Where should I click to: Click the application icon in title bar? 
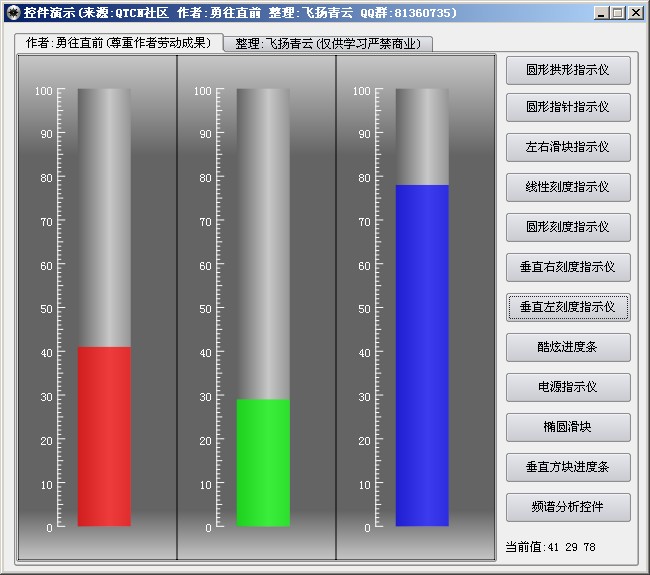click(13, 12)
